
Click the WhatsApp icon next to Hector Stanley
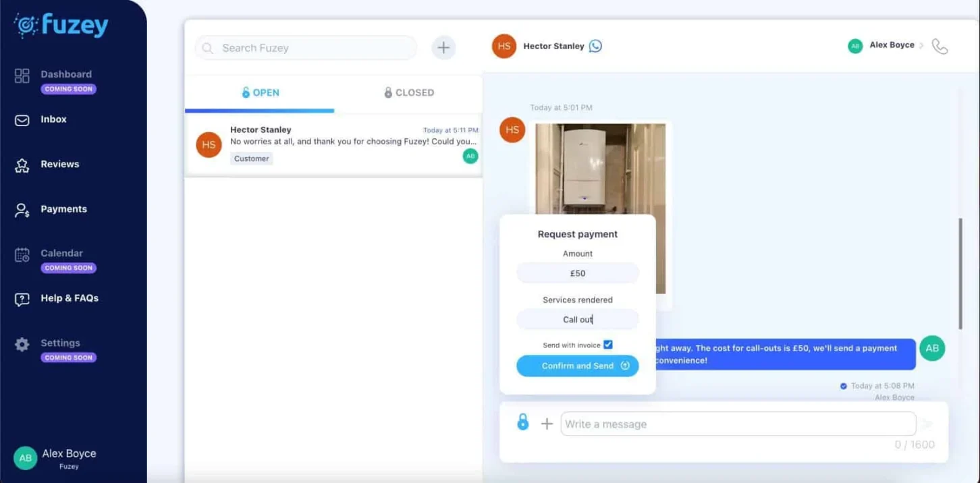point(595,46)
